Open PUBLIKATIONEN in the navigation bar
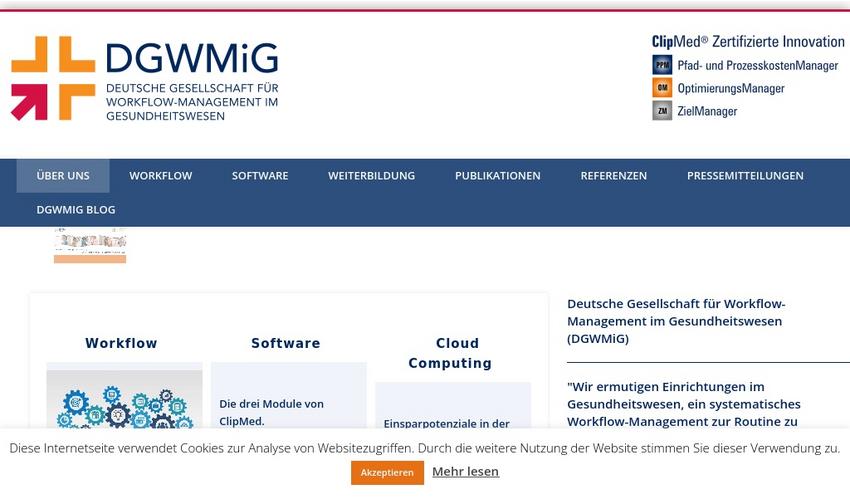Screen dimensions: 850x500 pos(498,176)
